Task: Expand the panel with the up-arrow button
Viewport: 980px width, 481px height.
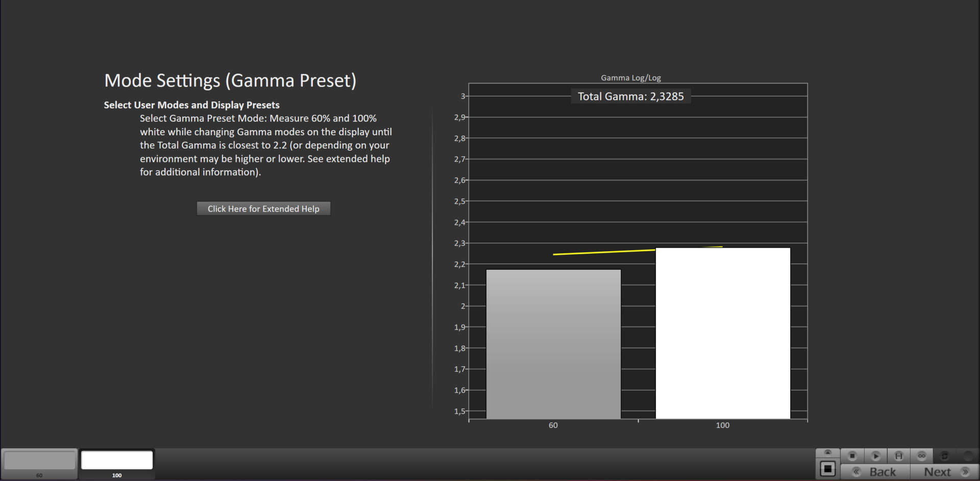Action: tap(828, 453)
